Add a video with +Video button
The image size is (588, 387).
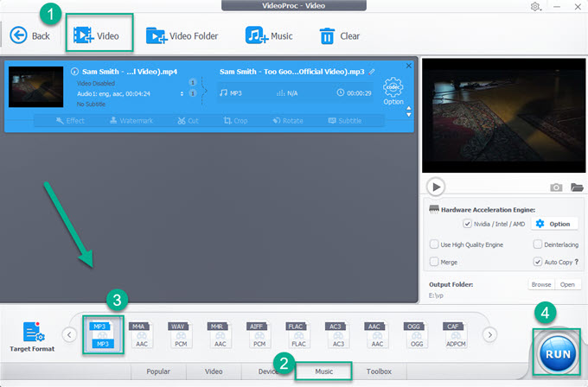click(96, 35)
